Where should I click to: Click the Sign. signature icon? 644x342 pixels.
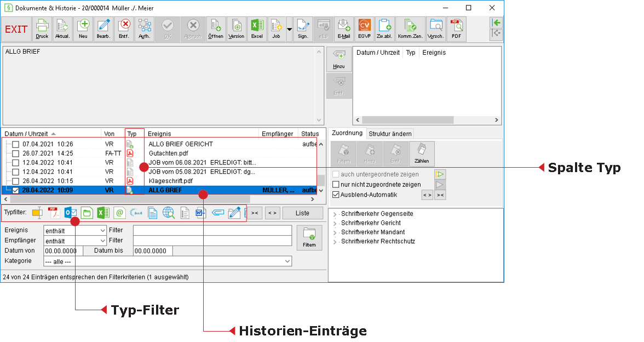(303, 29)
